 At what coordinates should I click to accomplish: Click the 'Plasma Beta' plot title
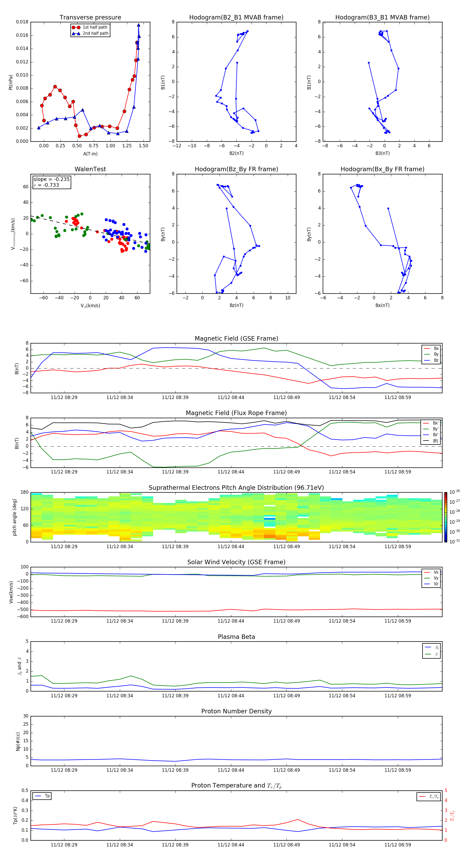pyautogui.click(x=236, y=637)
